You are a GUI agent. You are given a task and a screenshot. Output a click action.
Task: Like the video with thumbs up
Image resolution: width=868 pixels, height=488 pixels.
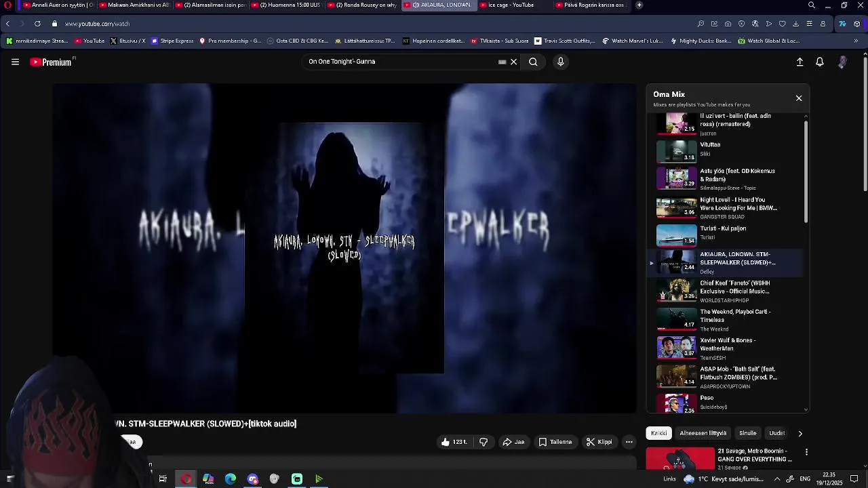pos(454,442)
